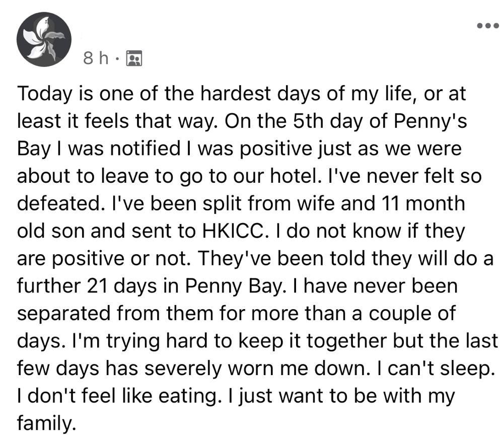This screenshot has width=504, height=438.
Task: Open the post via the 8 h timestamp
Action: (96, 58)
